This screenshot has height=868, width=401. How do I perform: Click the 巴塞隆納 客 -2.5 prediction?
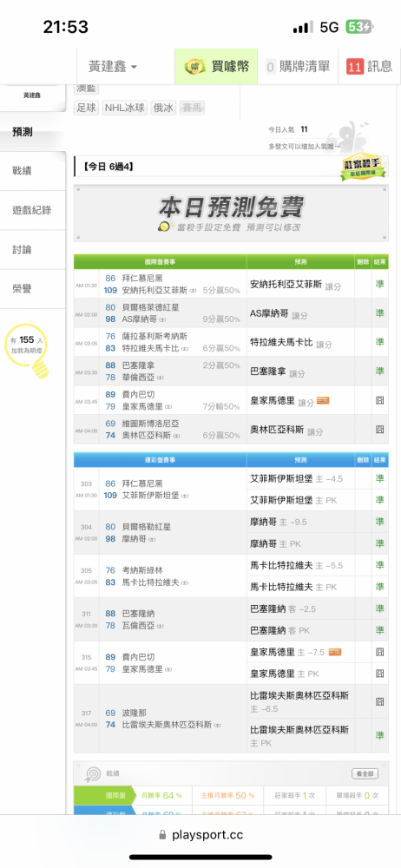coord(283,609)
